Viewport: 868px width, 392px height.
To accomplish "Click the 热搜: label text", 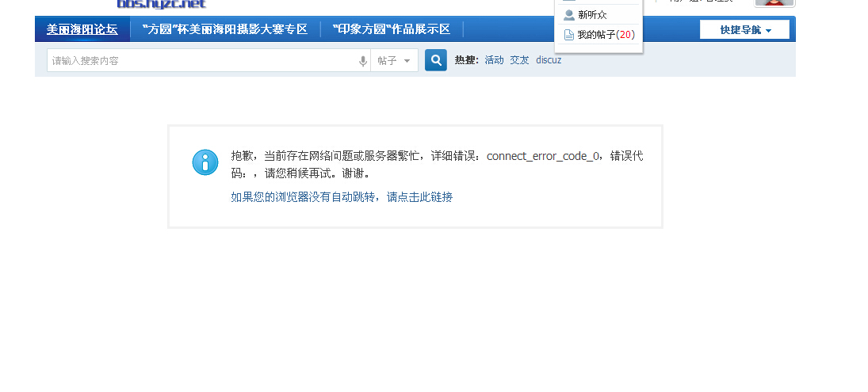I will (467, 60).
